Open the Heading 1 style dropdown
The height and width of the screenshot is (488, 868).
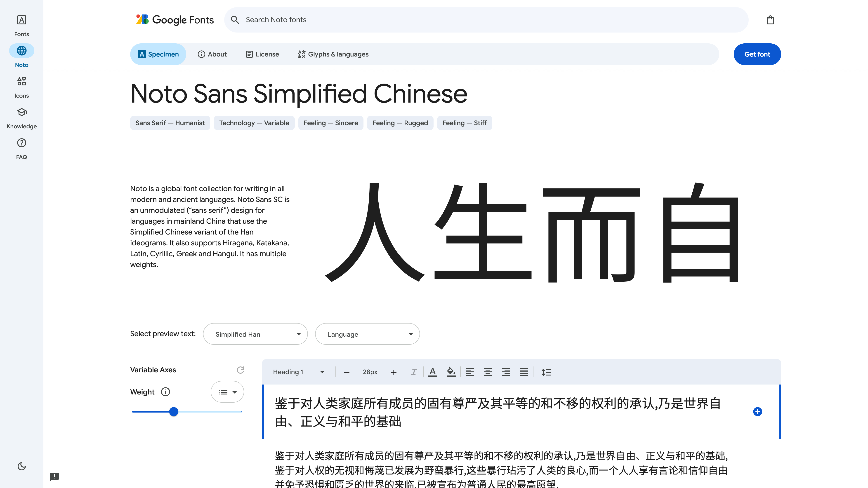click(299, 372)
